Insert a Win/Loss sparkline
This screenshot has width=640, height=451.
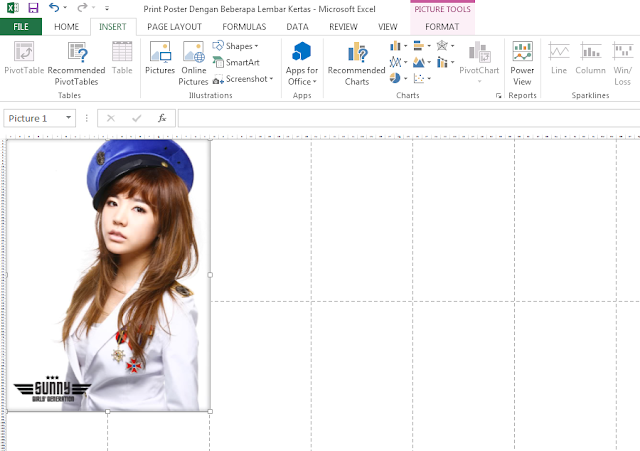click(x=622, y=64)
